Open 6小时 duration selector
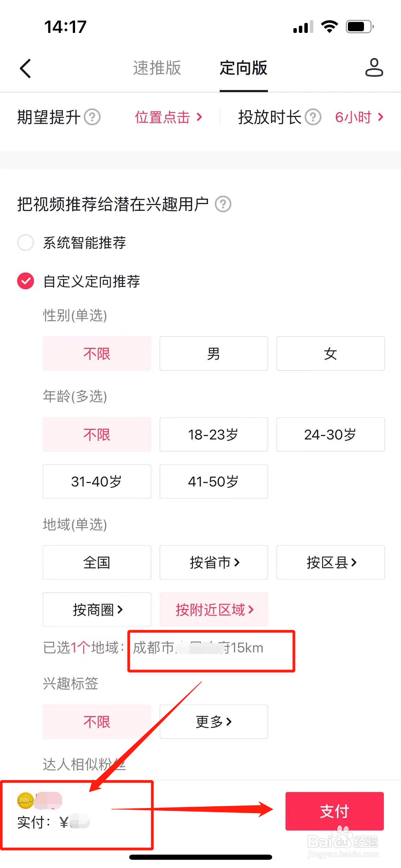Image resolution: width=401 pixels, height=868 pixels. (359, 117)
